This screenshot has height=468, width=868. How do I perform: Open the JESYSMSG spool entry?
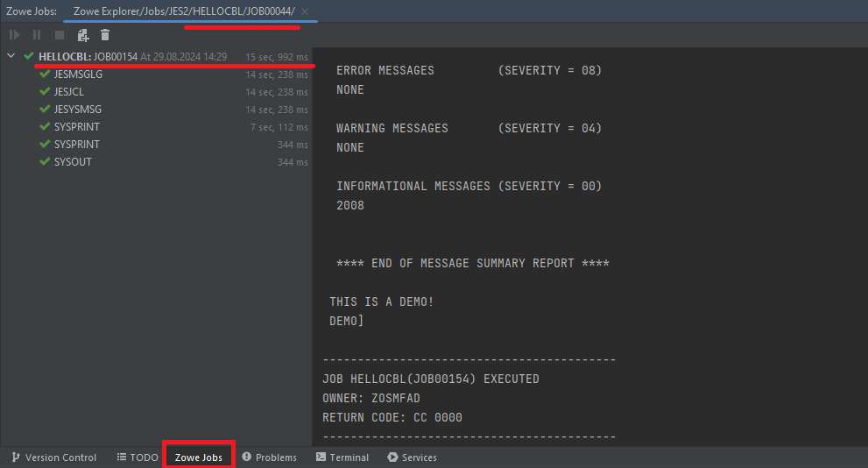[x=78, y=110]
